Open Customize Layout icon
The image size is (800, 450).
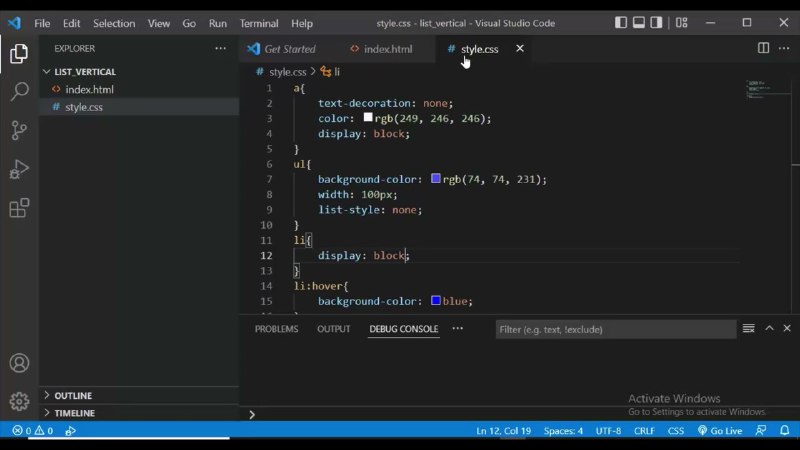click(x=682, y=22)
